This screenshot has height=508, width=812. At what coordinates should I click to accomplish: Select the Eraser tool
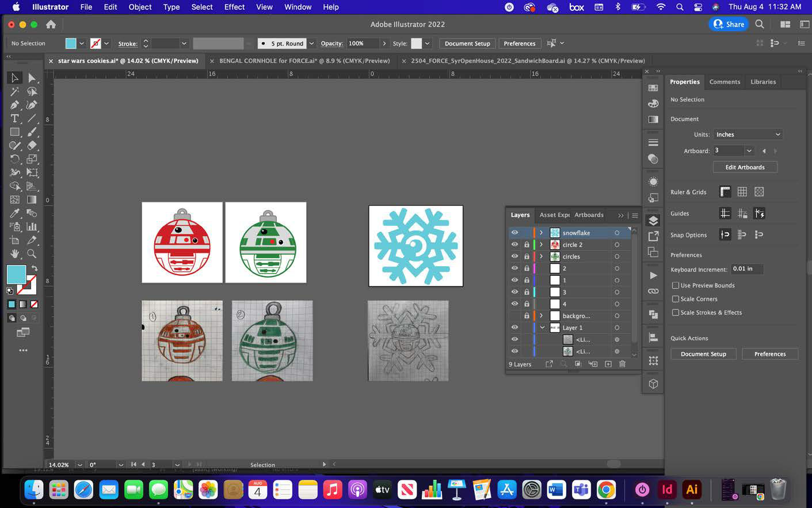pos(32,146)
